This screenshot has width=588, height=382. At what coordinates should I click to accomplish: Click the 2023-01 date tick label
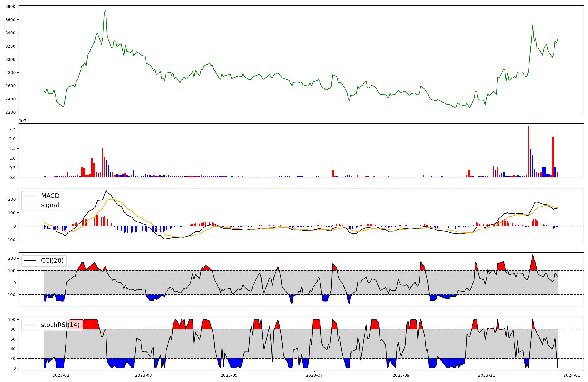[x=61, y=375]
